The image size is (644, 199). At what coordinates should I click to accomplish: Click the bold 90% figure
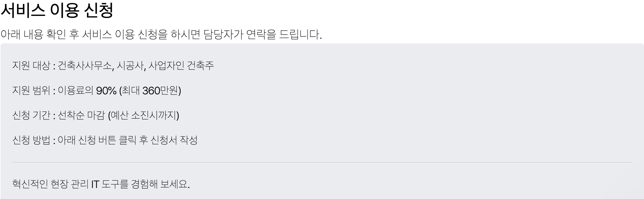[x=106, y=91]
